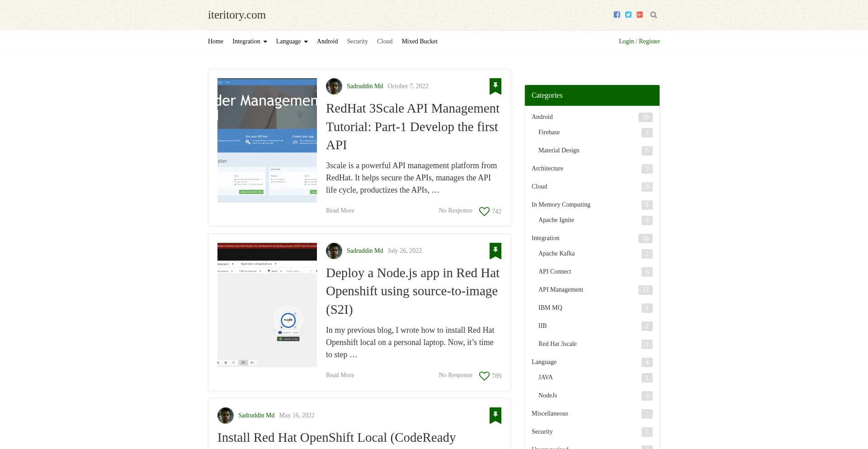The image size is (868, 449).
Task: Click No Response on RedHat 3Scale post
Action: click(455, 211)
